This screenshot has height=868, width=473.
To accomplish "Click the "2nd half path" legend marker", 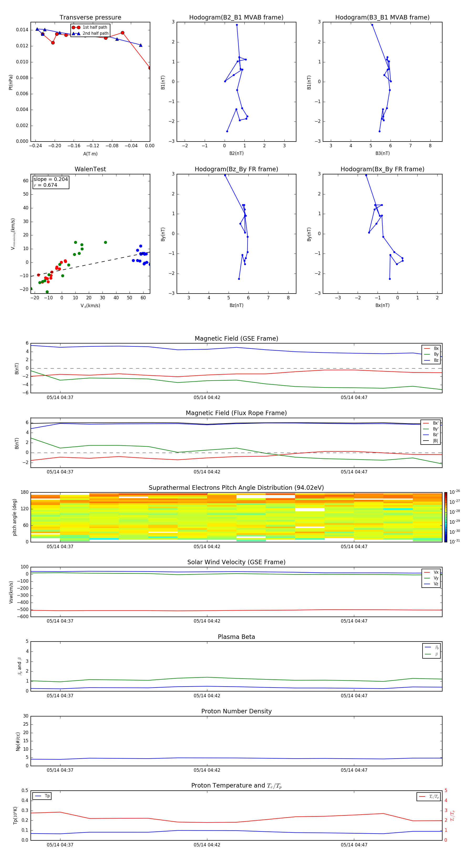I will tap(76, 33).
